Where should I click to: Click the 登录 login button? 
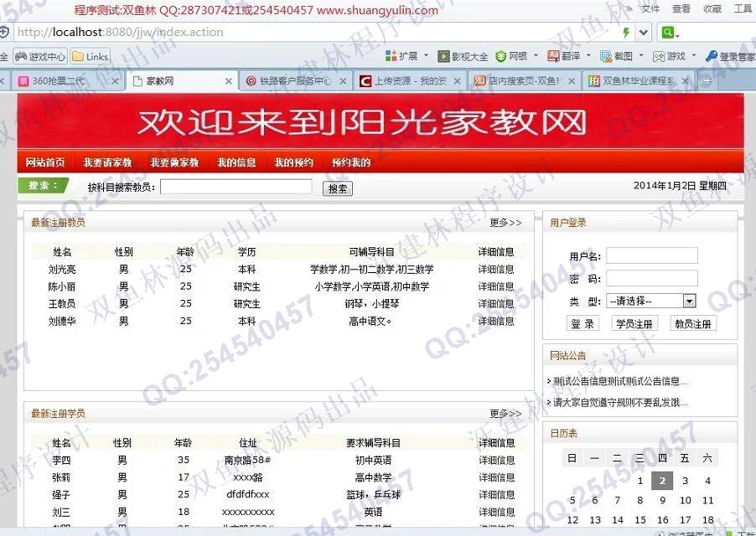[x=583, y=324]
